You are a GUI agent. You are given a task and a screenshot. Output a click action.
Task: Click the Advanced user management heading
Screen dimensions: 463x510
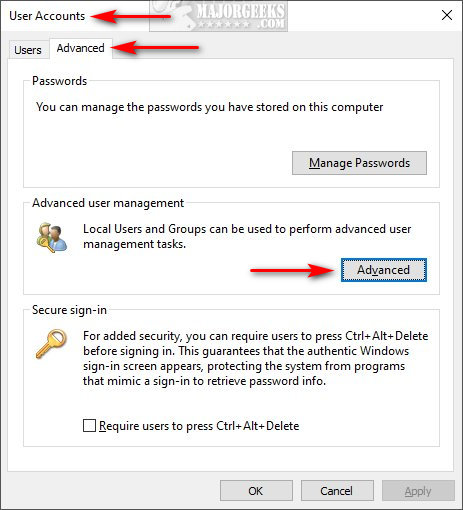[108, 203]
